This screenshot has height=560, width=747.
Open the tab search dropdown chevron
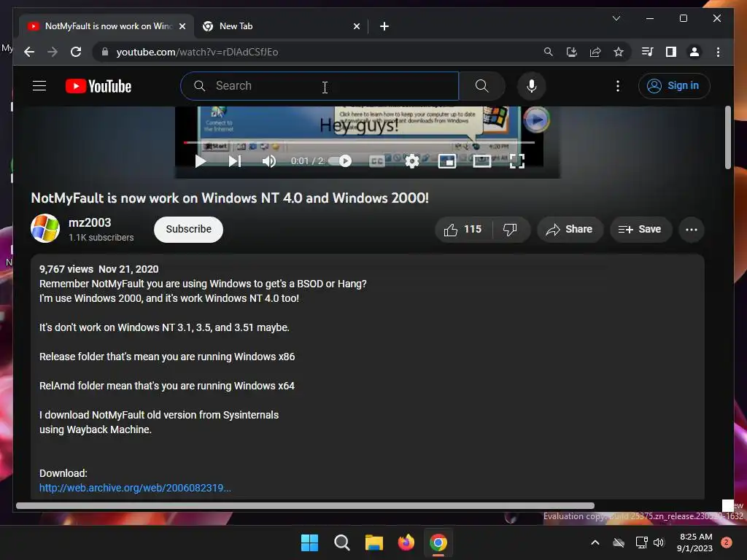point(616,18)
